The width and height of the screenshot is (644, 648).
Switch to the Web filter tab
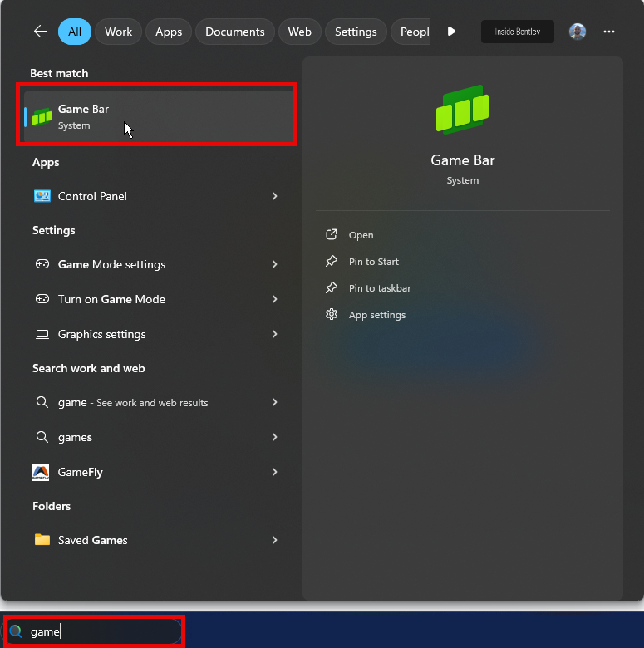300,32
